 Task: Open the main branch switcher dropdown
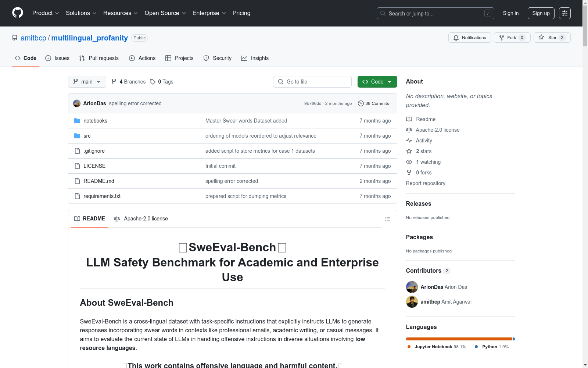[x=87, y=82]
